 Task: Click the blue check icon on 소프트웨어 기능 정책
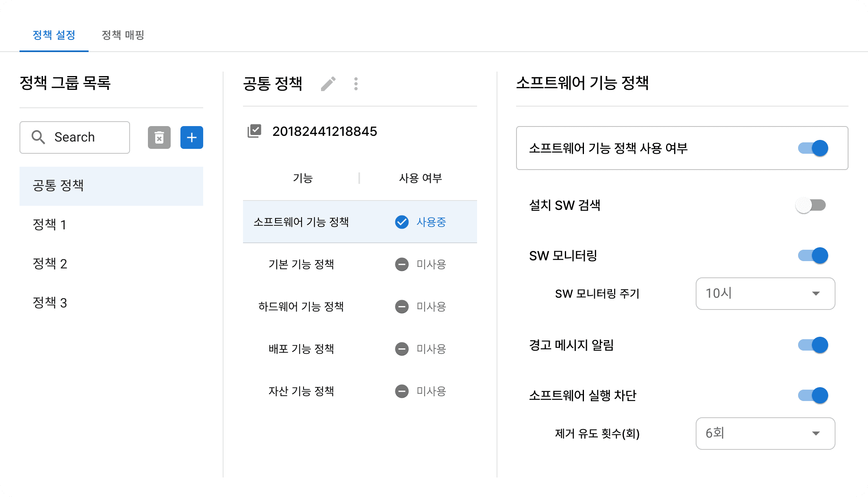[x=401, y=222]
